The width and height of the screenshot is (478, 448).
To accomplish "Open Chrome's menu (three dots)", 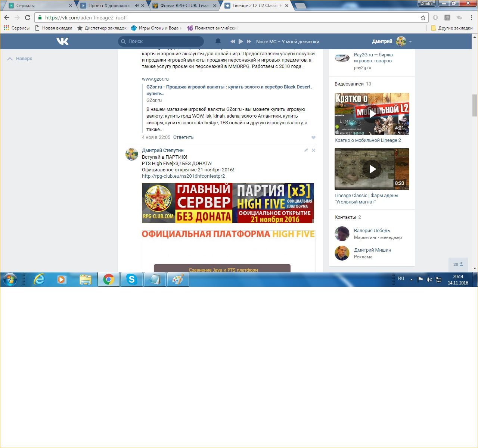I will point(472,18).
